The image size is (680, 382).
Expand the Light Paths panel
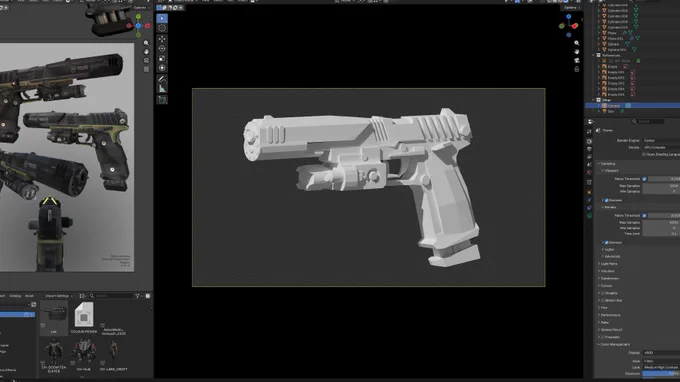(608, 264)
